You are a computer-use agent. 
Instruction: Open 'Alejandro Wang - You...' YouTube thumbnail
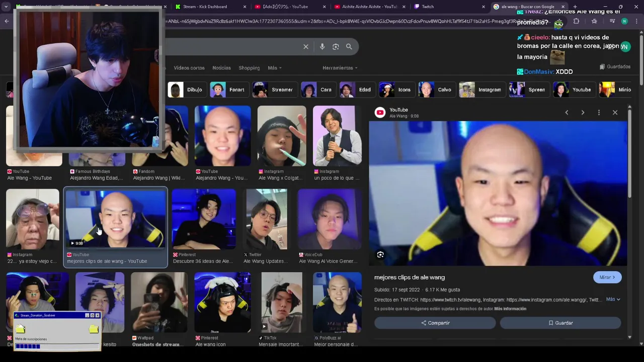coord(222,136)
